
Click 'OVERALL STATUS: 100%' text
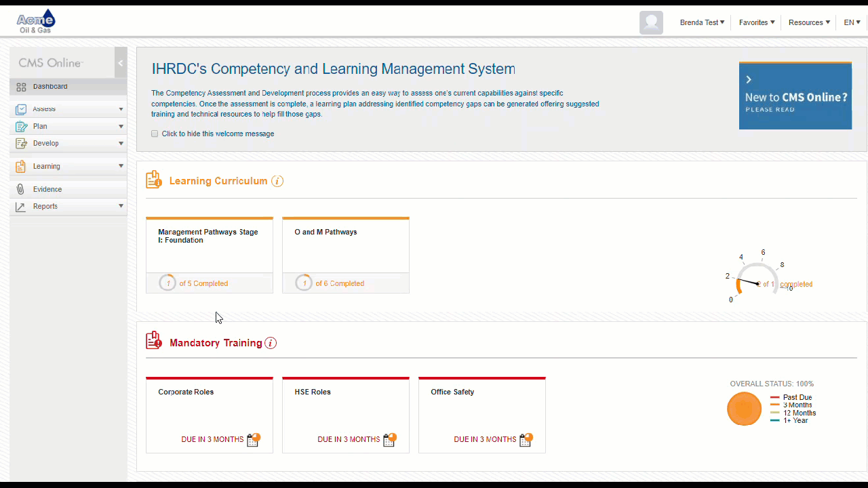(772, 384)
